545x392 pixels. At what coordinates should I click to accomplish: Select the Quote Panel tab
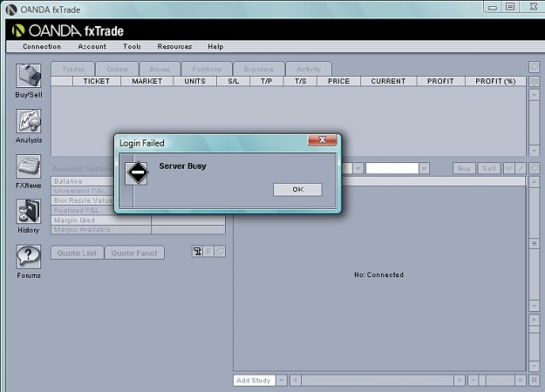tap(134, 253)
